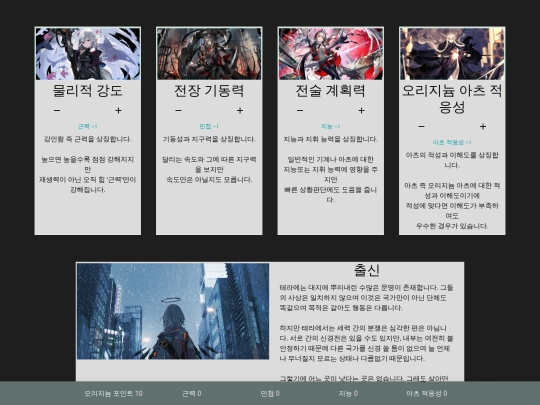This screenshot has height=405, width=540.
Task: Click the 근력 0 status entry
Action: point(192,393)
